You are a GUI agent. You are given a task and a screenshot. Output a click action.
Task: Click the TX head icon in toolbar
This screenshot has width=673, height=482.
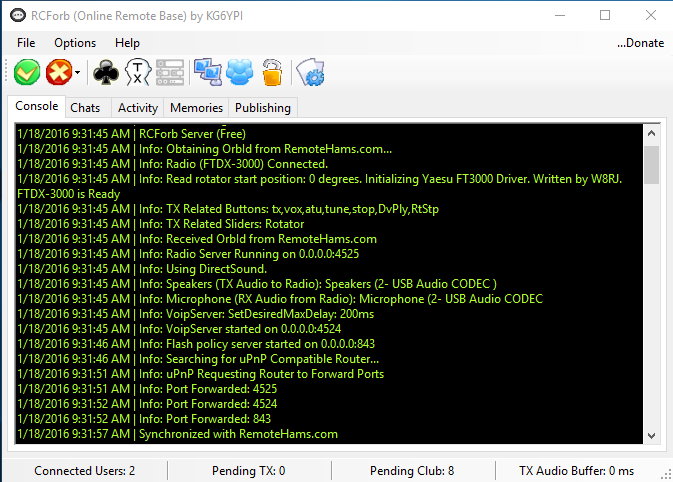pos(138,72)
